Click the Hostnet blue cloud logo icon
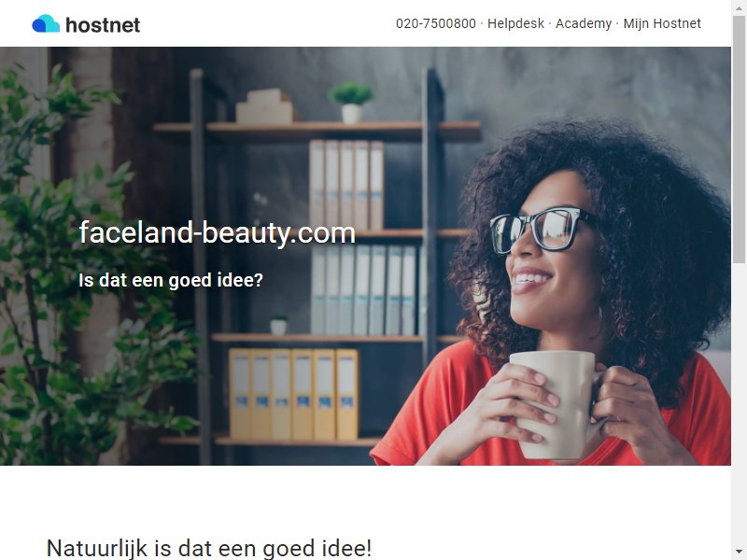Image resolution: width=747 pixels, height=560 pixels. pos(46,23)
